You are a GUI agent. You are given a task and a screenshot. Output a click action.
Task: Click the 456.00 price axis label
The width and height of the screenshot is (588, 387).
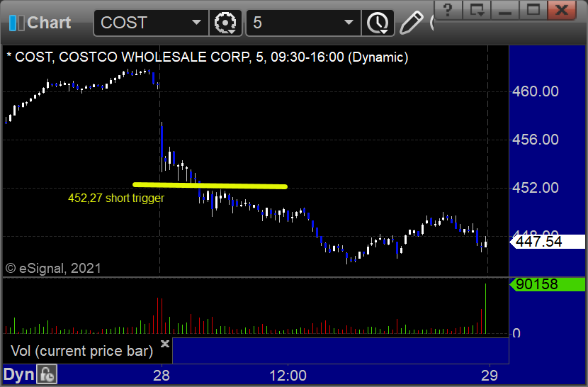point(535,140)
